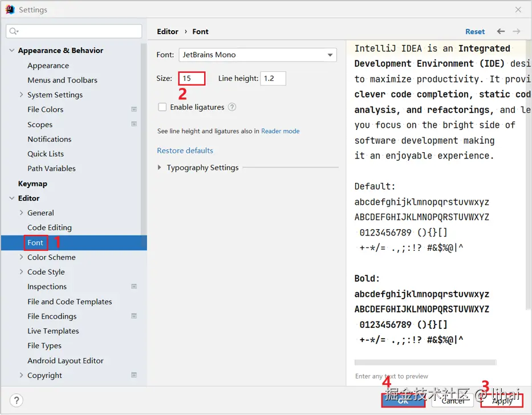Screen dimensions: 532x415
Task: Expand the Typography Settings section
Action: [x=160, y=168]
